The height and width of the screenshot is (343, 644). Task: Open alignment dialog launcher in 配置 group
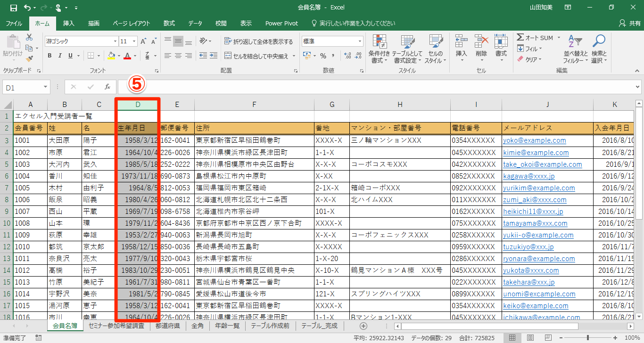point(296,71)
